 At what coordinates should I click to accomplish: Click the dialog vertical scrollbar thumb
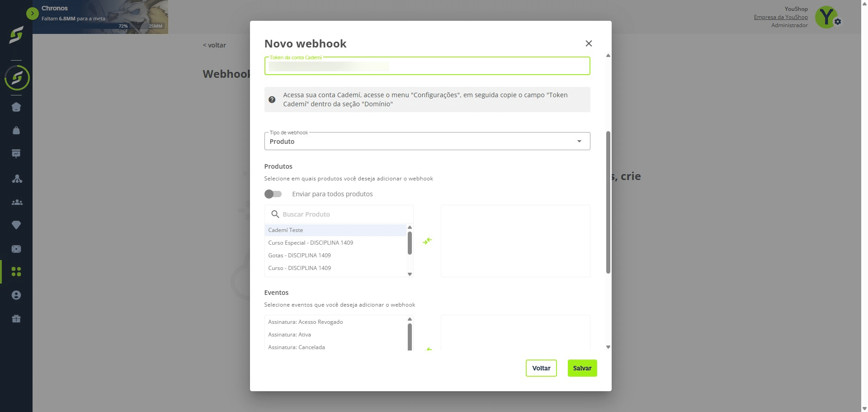click(608, 202)
